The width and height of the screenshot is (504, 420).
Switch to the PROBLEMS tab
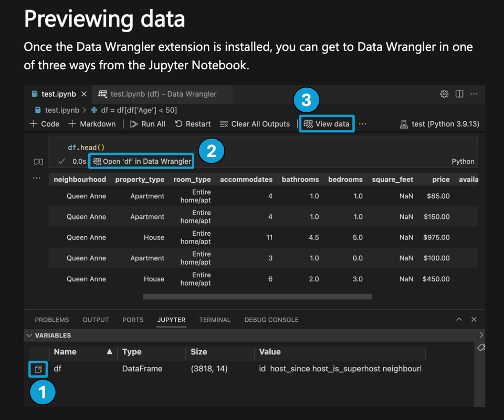[52, 320]
